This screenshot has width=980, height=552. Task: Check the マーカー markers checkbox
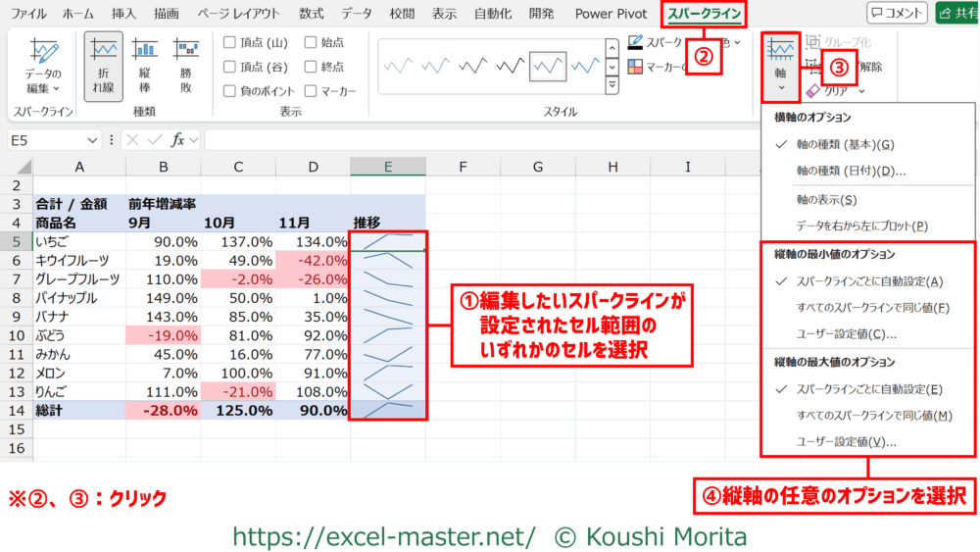[311, 91]
